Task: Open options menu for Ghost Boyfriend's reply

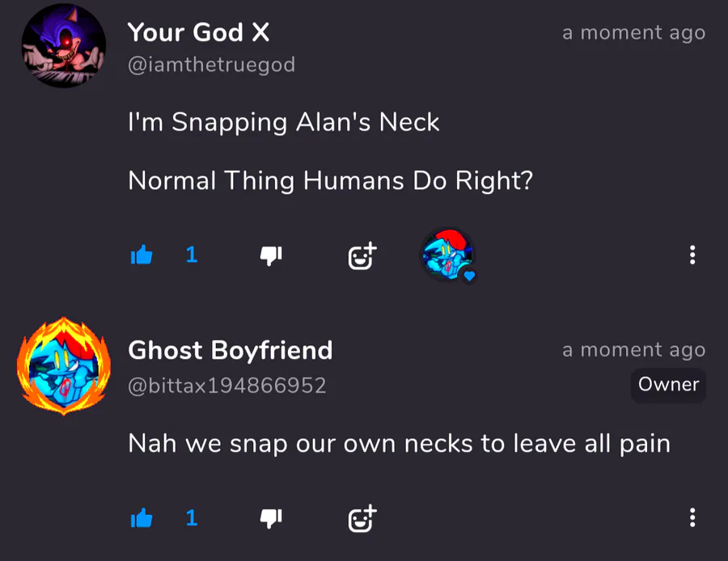Action: [692, 517]
